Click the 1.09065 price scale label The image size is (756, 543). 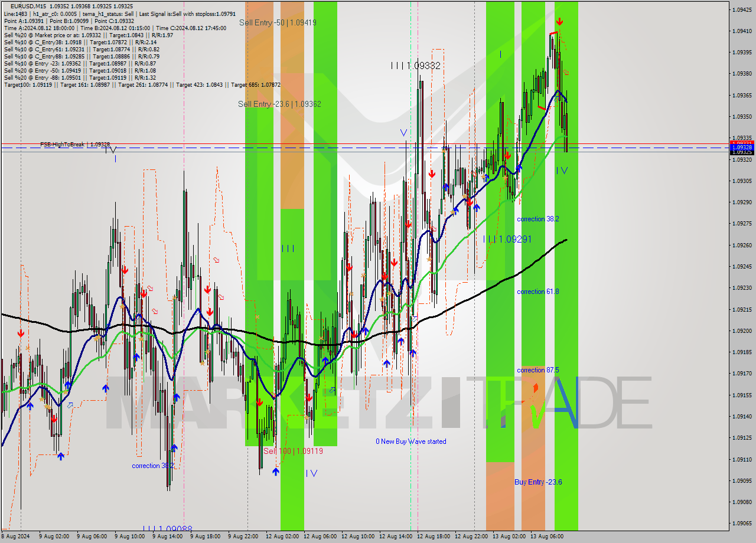(742, 523)
